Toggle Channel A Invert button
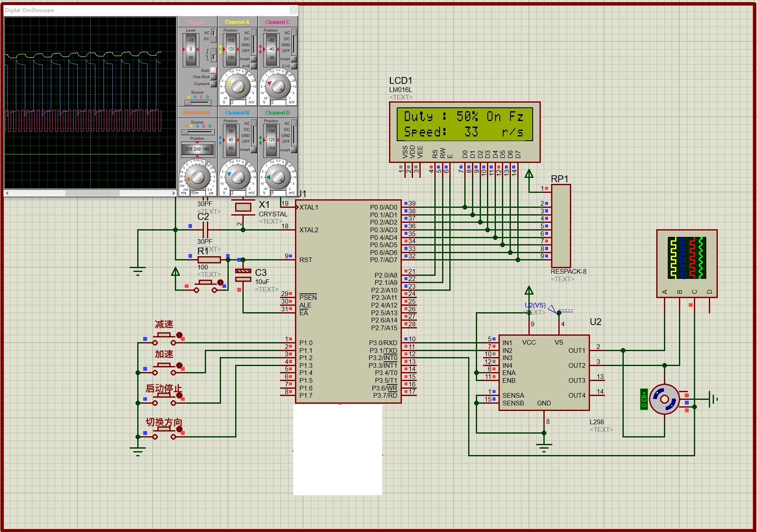Viewport: 758px width, 532px height. point(254,59)
